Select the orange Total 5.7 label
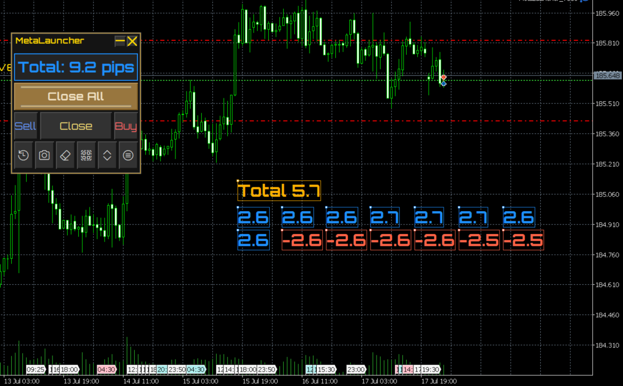The image size is (623, 386). [x=279, y=191]
